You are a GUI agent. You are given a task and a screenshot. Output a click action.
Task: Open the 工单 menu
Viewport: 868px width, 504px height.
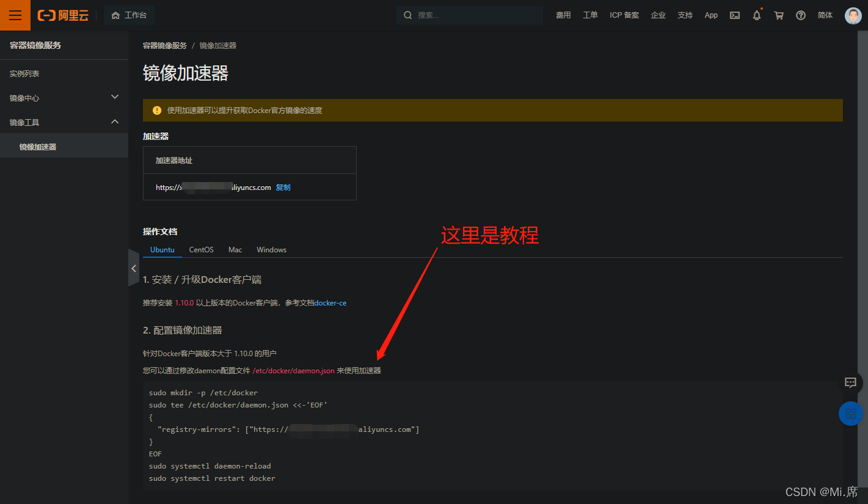pos(590,15)
